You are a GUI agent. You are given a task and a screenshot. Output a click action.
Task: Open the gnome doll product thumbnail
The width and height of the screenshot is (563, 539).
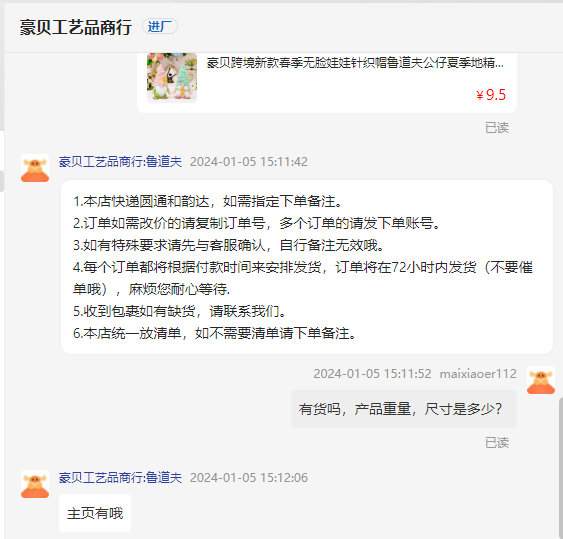[172, 78]
